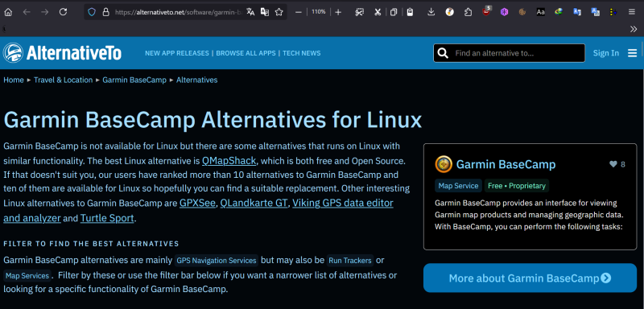Viewport: 644px width, 309px height.
Task: Open the Downloads panel
Action: (x=431, y=12)
